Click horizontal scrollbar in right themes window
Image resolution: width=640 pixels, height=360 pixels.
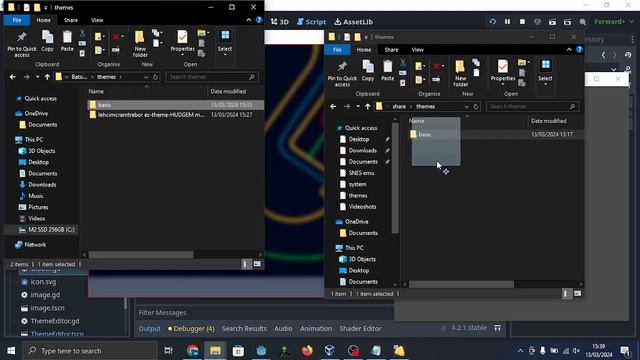point(461,284)
